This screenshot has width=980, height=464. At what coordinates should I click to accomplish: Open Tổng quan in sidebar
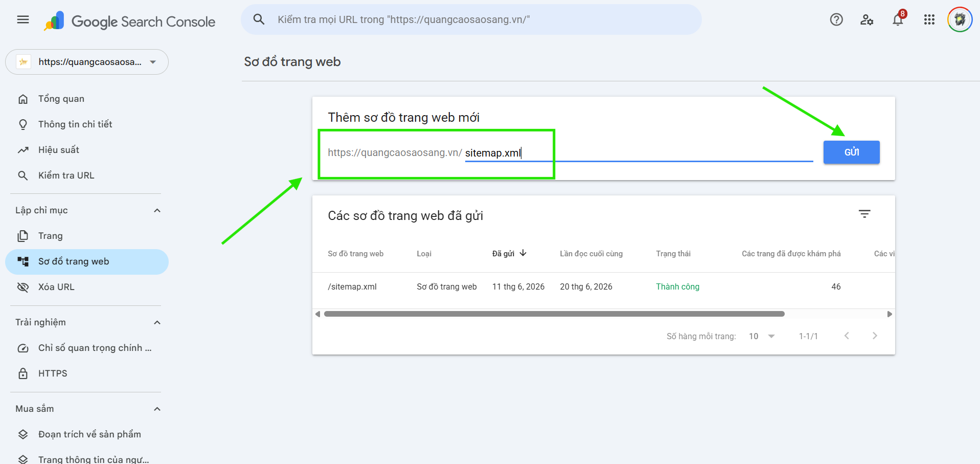point(87,99)
